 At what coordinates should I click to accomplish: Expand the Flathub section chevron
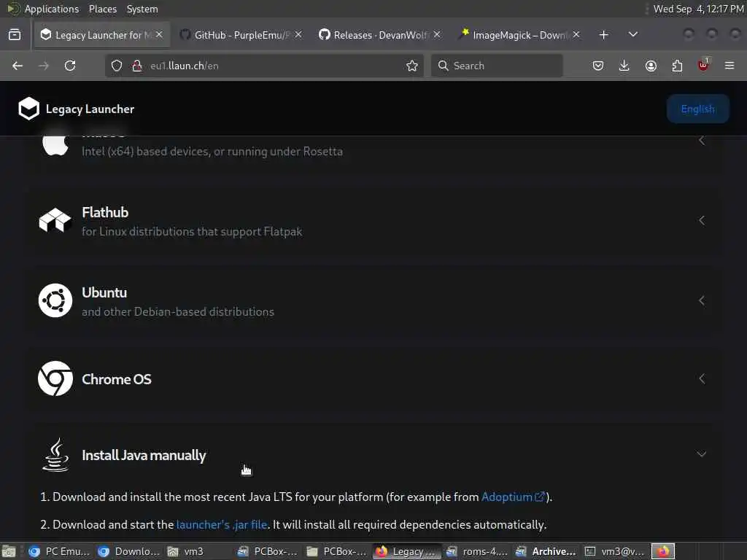click(701, 220)
